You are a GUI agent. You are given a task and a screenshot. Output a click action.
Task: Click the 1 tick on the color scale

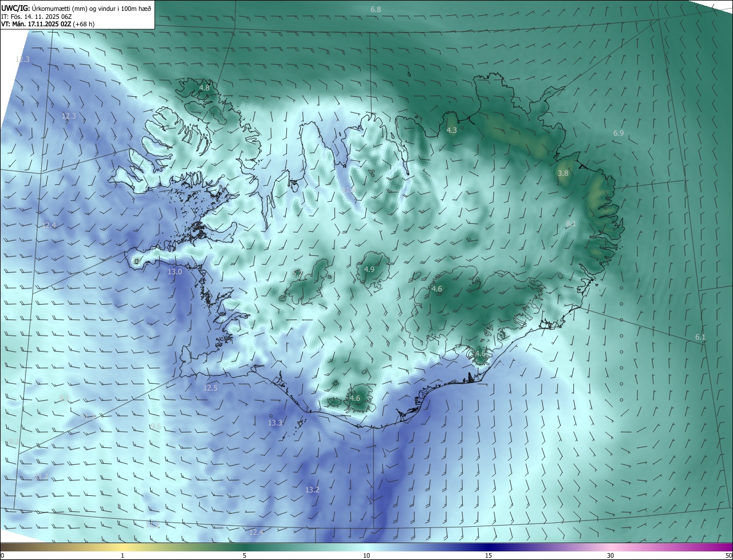tap(123, 555)
